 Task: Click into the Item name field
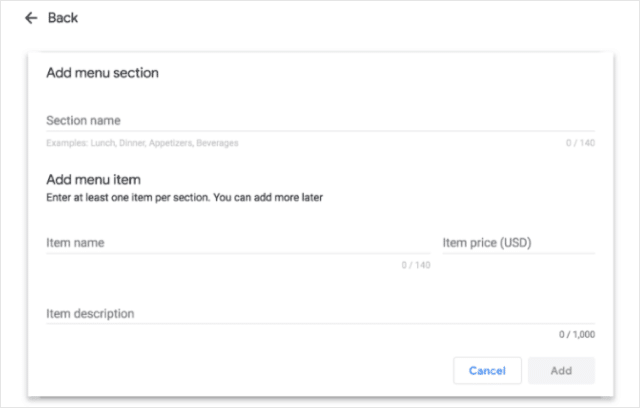pos(238,243)
